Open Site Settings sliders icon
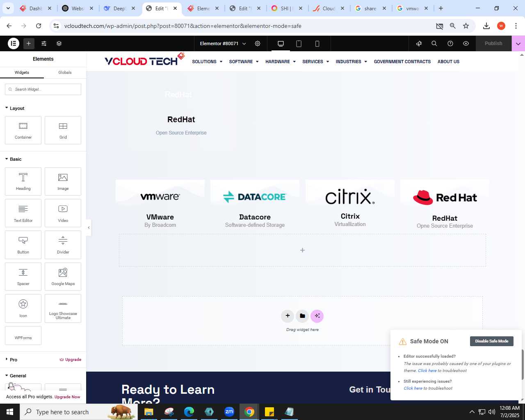The height and width of the screenshot is (420, 525). [44, 43]
